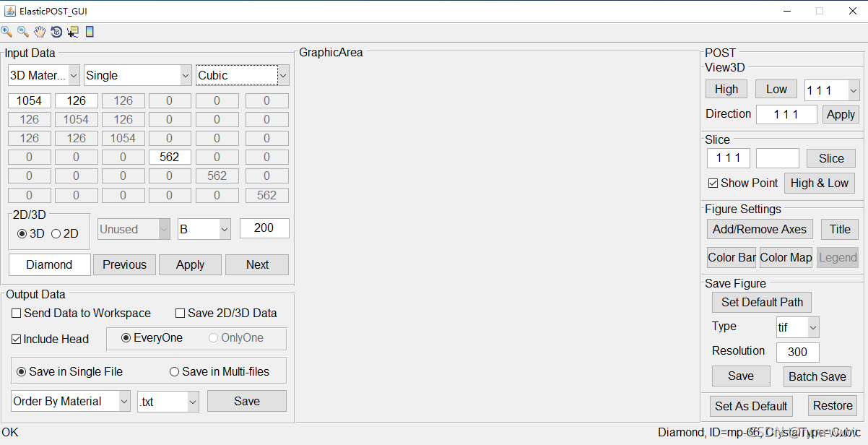Open the Single dropdown

point(138,75)
